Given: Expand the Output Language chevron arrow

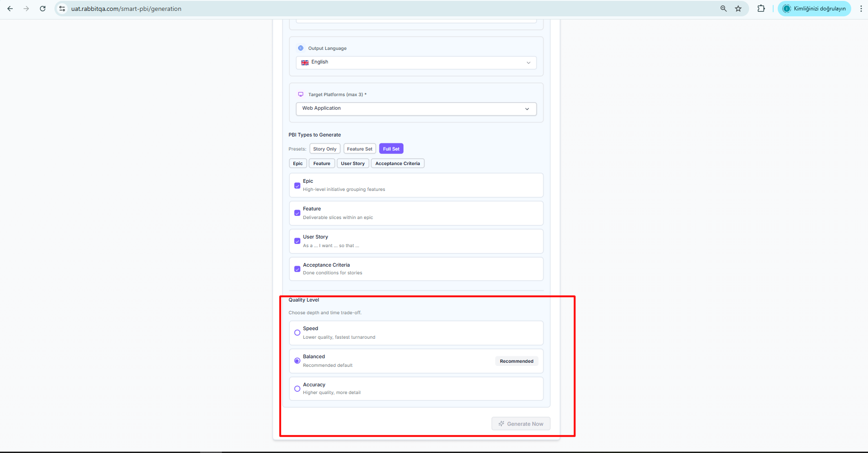Looking at the screenshot, I should point(528,63).
